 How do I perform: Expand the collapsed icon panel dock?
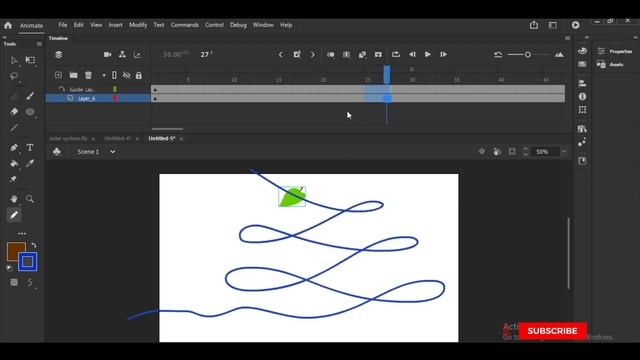[587, 37]
